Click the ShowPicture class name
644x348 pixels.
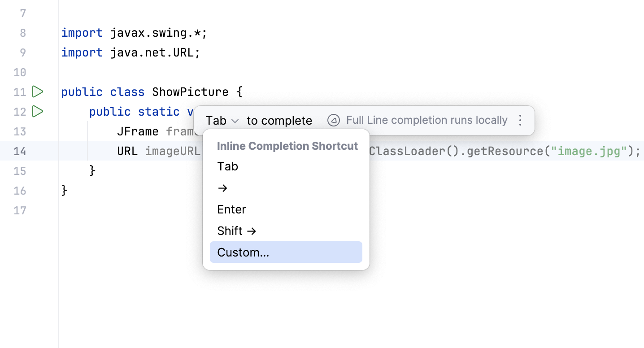point(190,91)
